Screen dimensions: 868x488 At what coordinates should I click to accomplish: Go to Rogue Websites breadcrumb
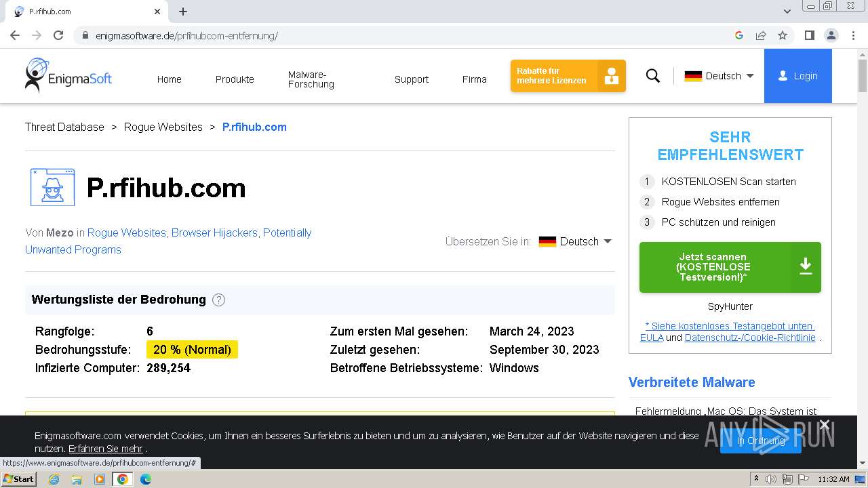pos(163,127)
